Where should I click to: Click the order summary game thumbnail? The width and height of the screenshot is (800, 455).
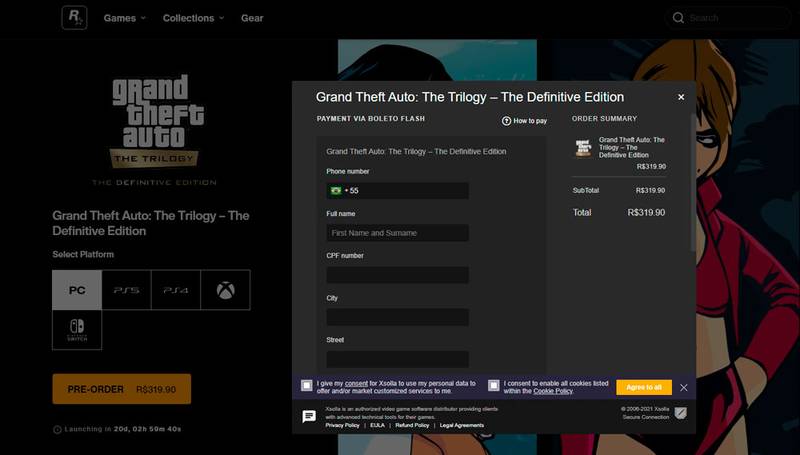tap(583, 147)
